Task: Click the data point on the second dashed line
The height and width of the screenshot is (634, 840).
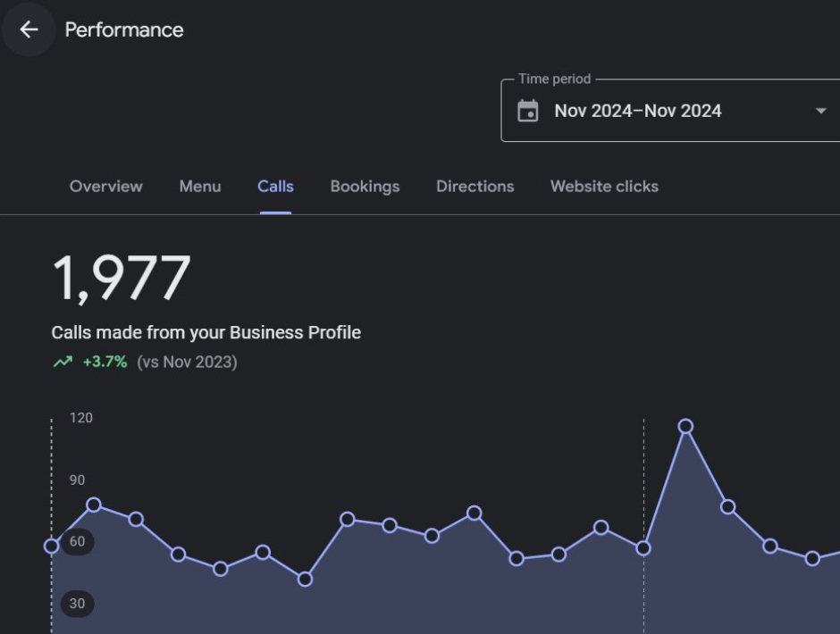Action: tap(643, 548)
